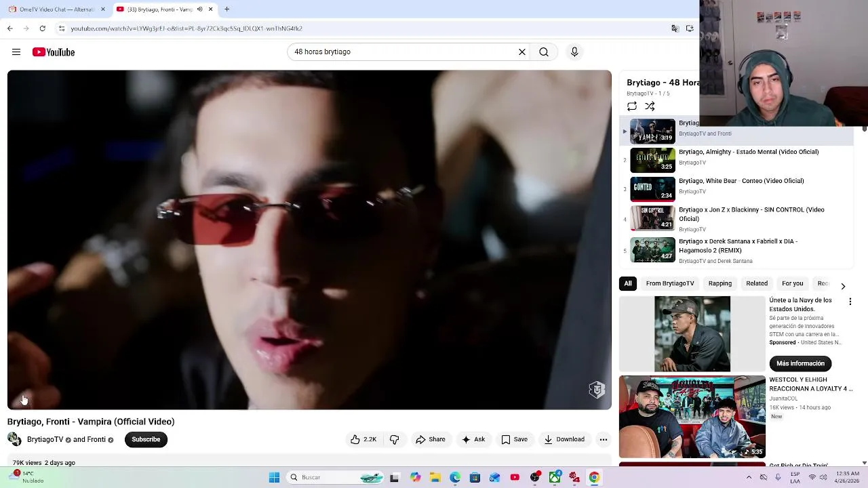
Task: Open BrytiagoTV channel name link
Action: pos(45,439)
